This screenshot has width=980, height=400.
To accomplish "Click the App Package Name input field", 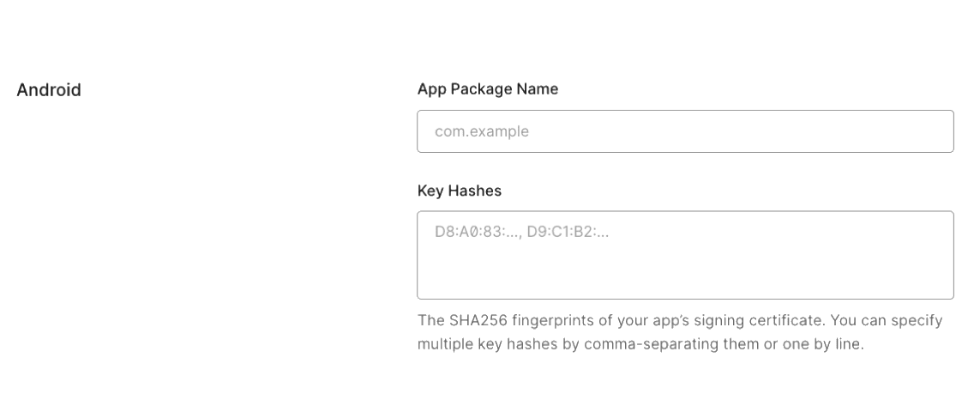I will 685,131.
